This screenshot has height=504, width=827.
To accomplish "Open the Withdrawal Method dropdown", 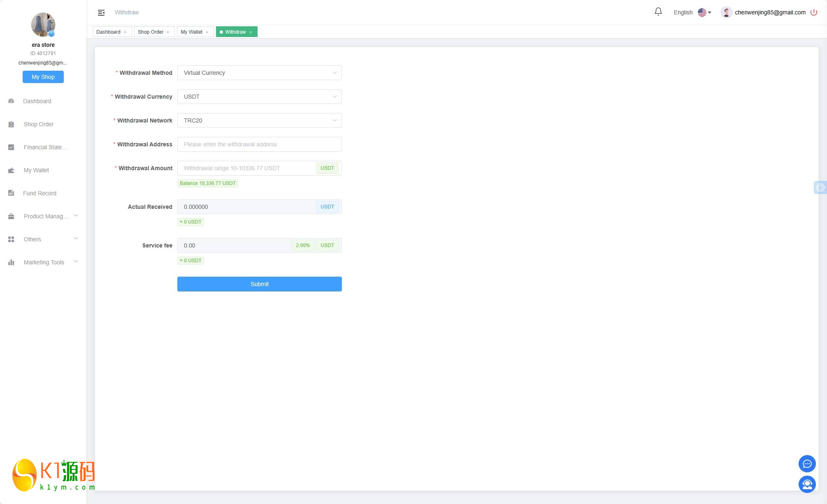I will [259, 73].
